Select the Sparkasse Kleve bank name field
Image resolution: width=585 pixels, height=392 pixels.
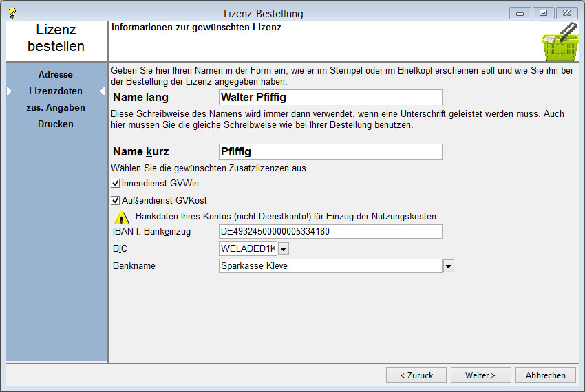tap(330, 266)
